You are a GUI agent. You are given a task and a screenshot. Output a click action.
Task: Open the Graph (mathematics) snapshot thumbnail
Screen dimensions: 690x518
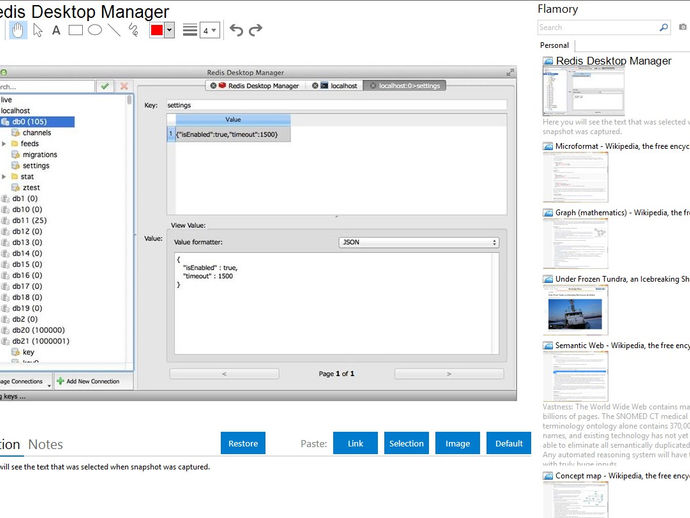click(576, 243)
